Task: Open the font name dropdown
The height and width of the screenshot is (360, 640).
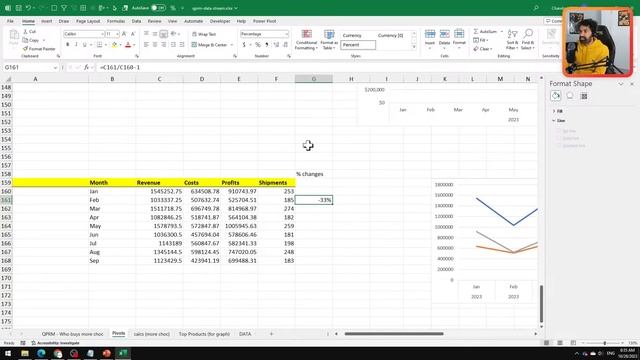Action: [102, 34]
